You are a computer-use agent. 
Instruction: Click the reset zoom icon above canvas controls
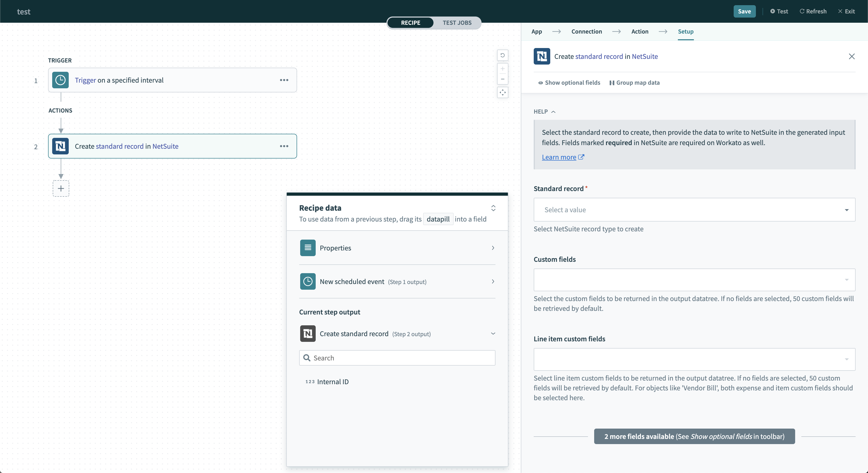[x=502, y=55]
